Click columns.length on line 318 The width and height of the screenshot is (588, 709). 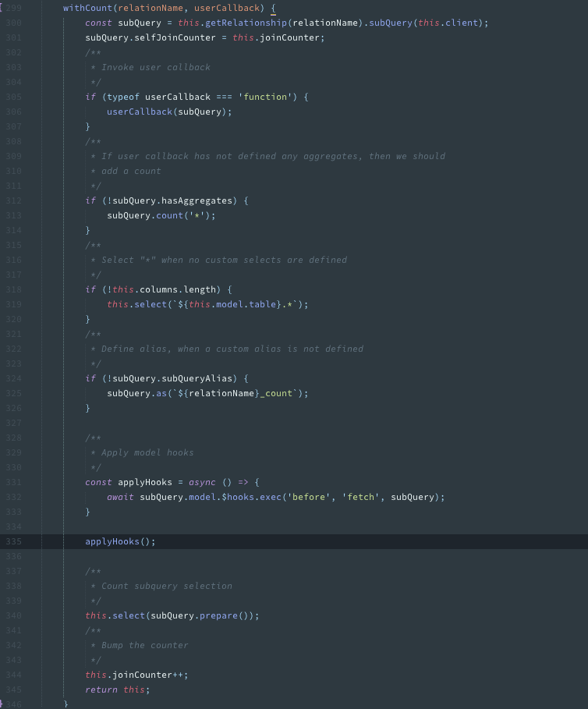[178, 289]
